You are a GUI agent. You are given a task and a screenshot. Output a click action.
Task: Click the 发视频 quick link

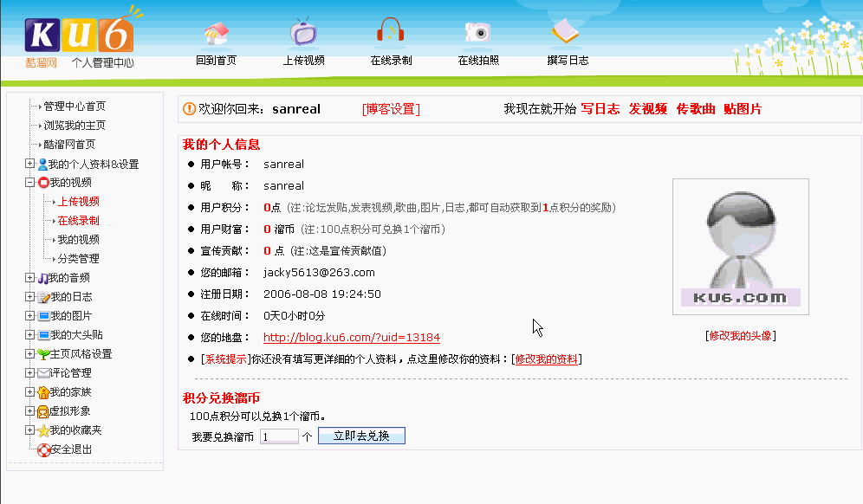(x=648, y=109)
